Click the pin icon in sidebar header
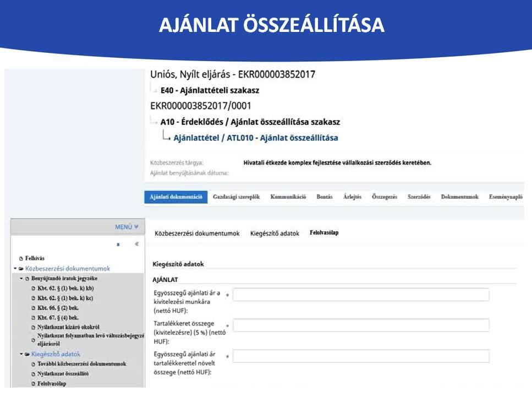Screen dimensions: 532x396 [x=118, y=245]
